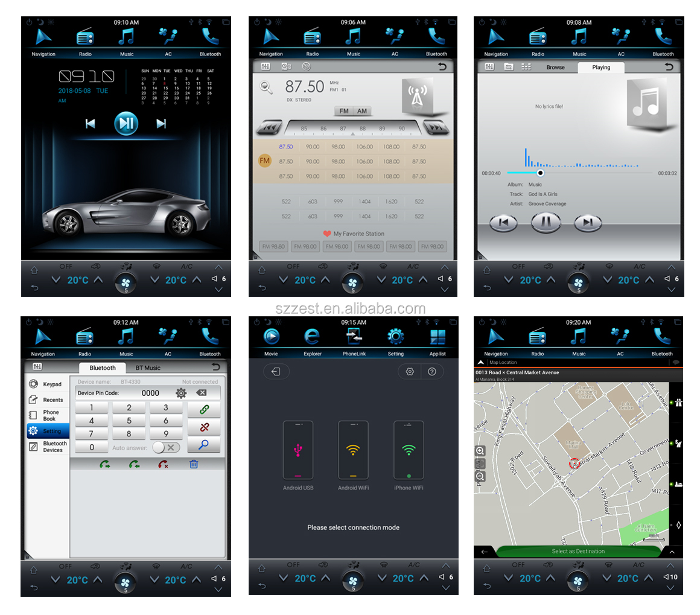Open Setting in the Bluetooth sidebar
Viewport: 700px width, 615px height.
pos(48,431)
